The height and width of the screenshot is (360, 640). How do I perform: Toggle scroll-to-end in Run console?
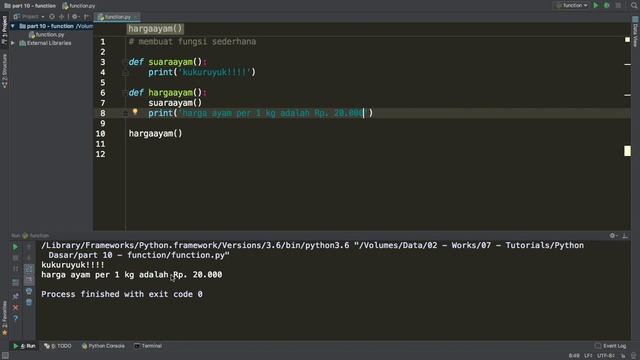[x=29, y=280]
